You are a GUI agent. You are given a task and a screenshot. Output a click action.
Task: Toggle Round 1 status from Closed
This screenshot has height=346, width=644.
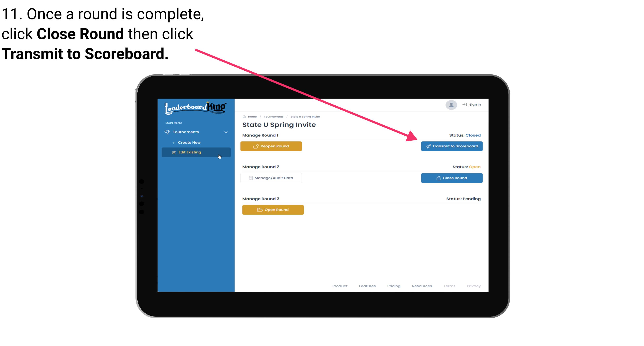(271, 146)
